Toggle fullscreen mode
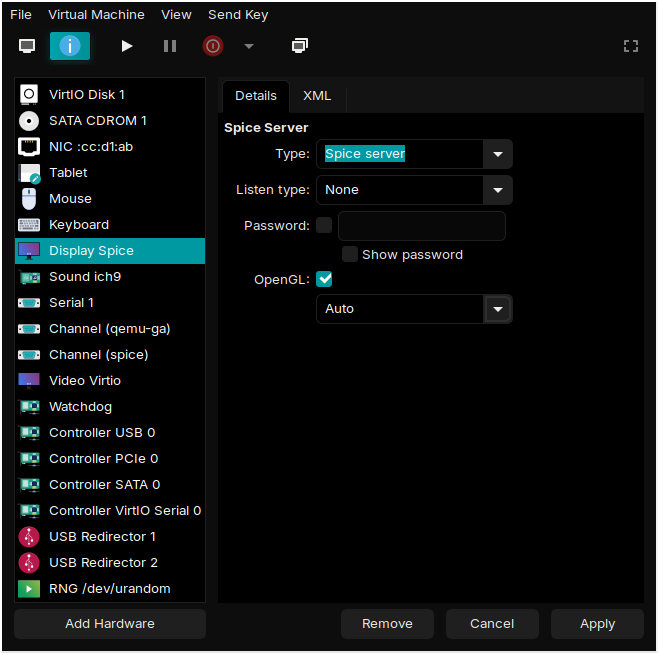Viewport: 658px width, 653px height. coord(631,46)
